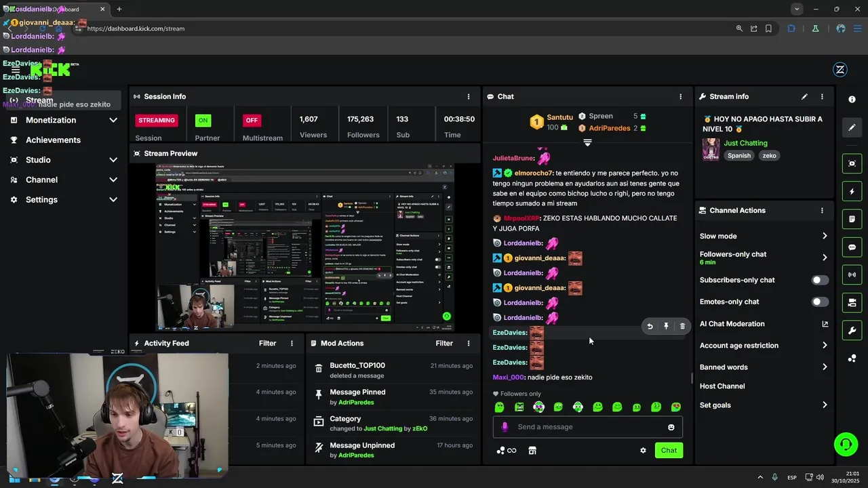Open the shop storefront icon below chat
Screen dimensions: 868x488
532,451
